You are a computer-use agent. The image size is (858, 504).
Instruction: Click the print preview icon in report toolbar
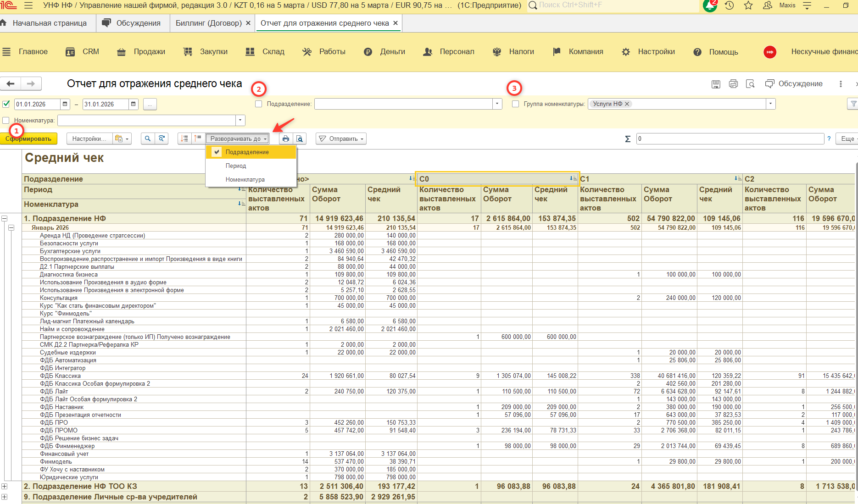click(x=300, y=138)
